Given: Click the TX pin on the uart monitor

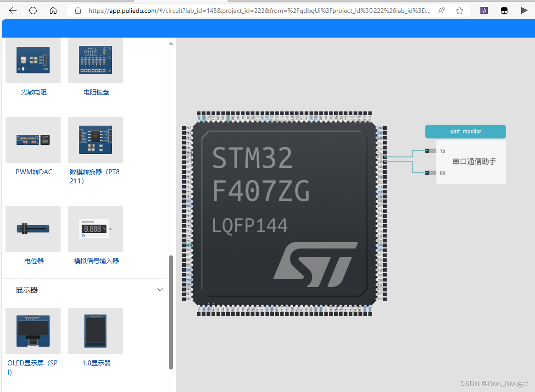Looking at the screenshot, I should point(431,150).
